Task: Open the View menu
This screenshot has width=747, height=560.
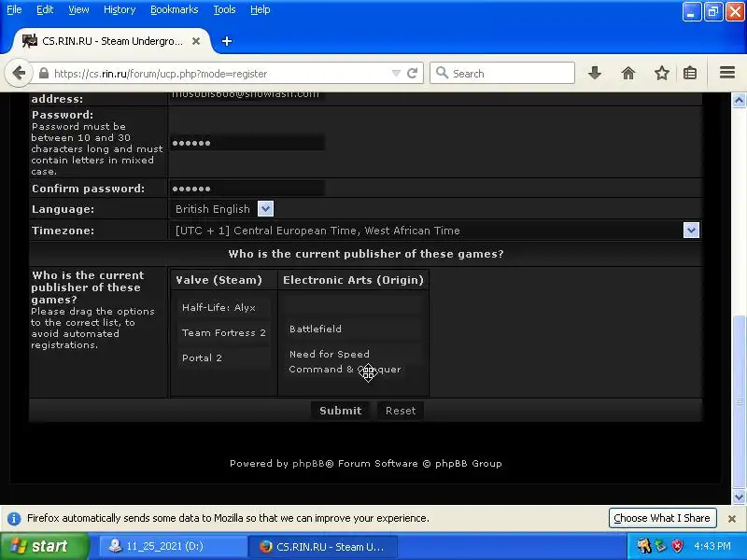Action: [78, 9]
